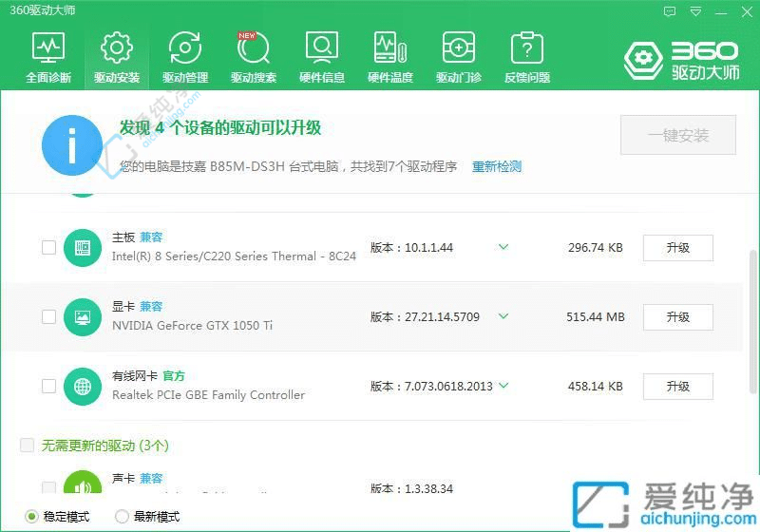Select the 最新模式 radio button
This screenshot has width=760, height=532.
(122, 517)
